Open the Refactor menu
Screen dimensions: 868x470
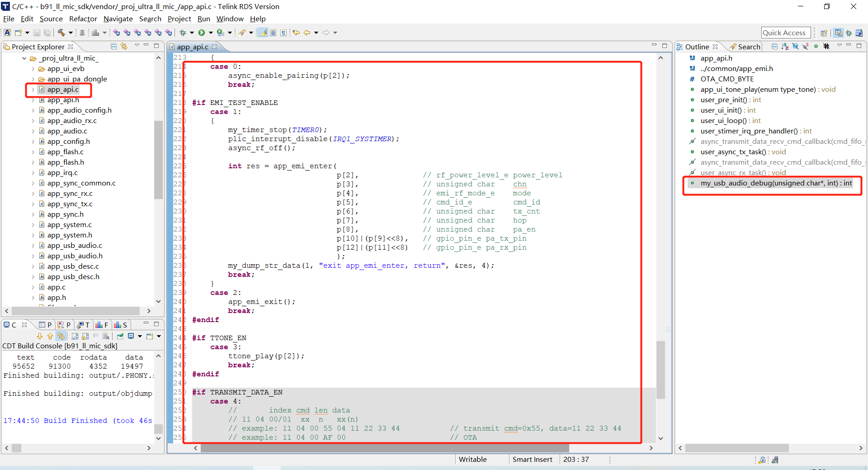tap(83, 19)
